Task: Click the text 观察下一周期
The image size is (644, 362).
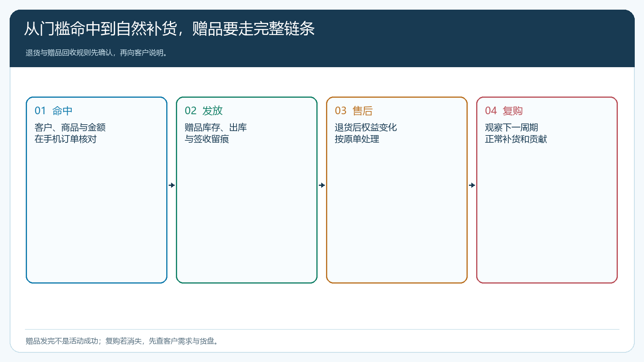Action: tap(512, 128)
